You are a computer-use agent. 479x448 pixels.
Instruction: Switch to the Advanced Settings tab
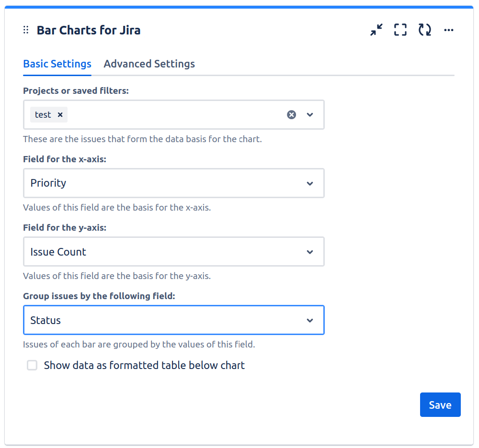(149, 64)
